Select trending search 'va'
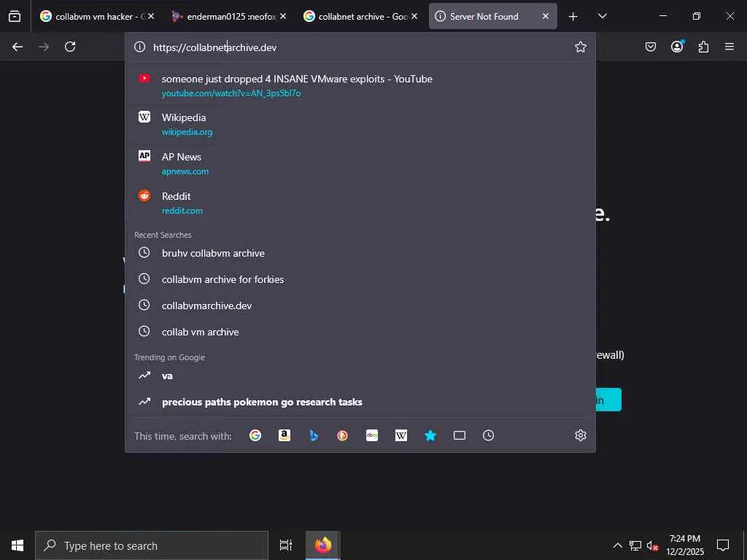The height and width of the screenshot is (560, 747). tap(360, 376)
